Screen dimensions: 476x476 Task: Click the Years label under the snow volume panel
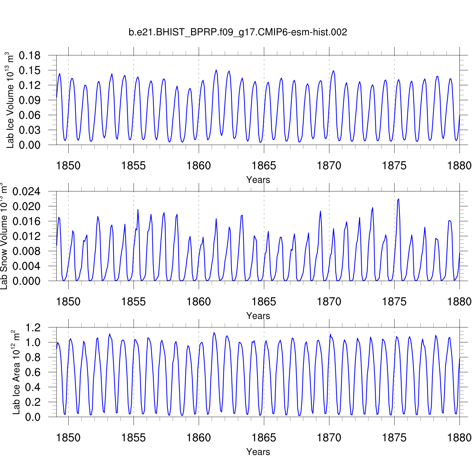(x=258, y=316)
